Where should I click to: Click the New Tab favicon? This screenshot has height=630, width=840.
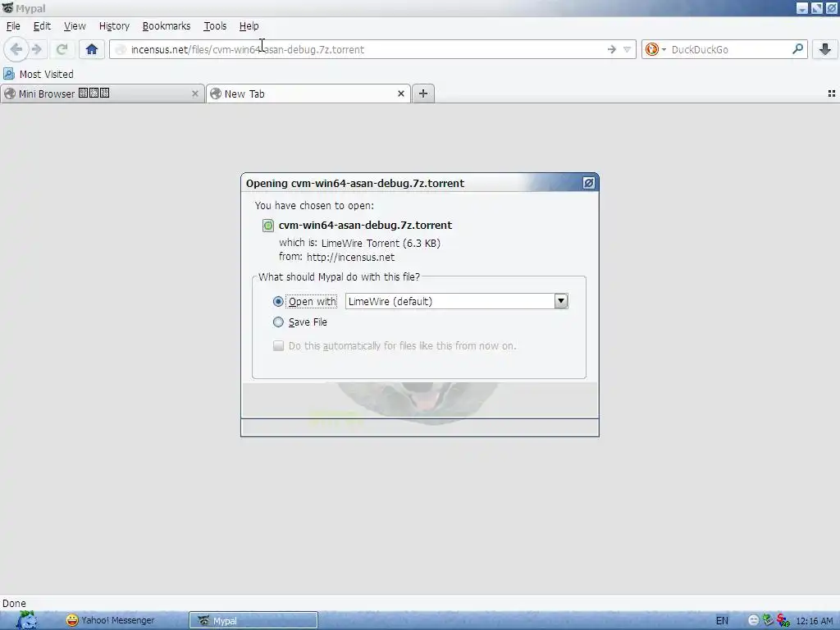pos(216,94)
